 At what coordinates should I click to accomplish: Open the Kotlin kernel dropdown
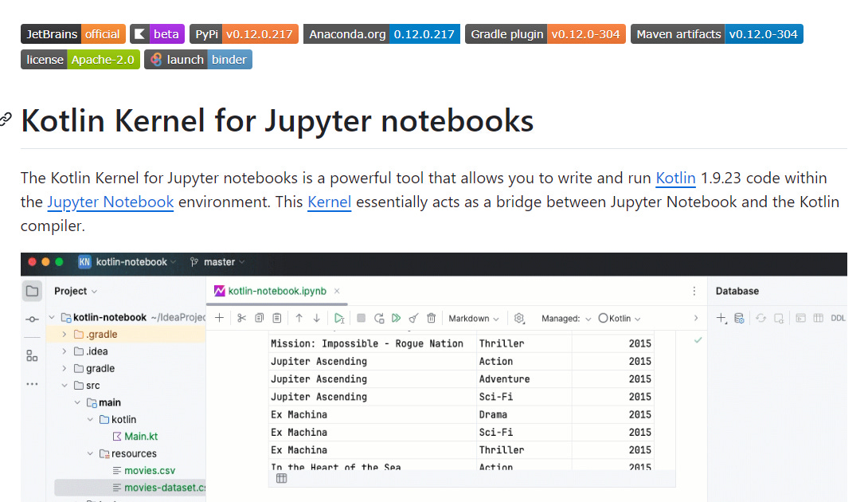(x=620, y=319)
